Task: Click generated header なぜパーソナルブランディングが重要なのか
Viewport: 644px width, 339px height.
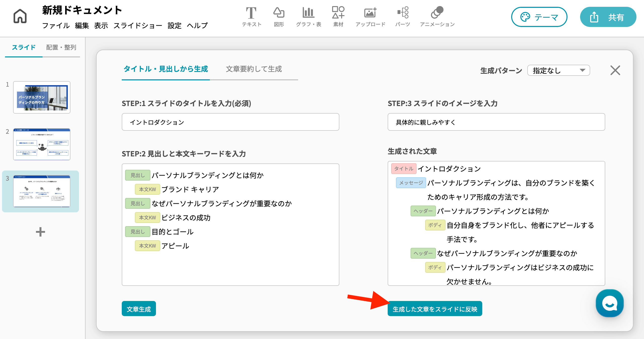Action: pyautogui.click(x=507, y=253)
